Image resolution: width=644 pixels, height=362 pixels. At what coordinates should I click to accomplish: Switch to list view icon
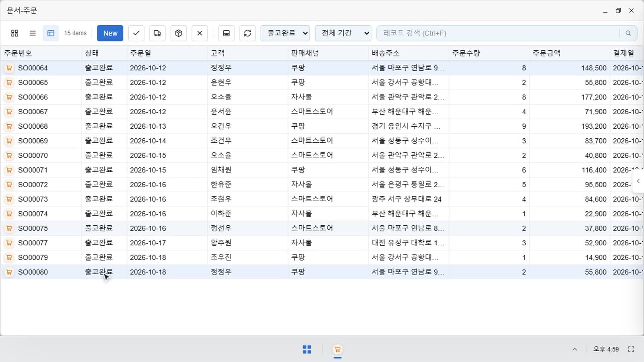(x=33, y=33)
